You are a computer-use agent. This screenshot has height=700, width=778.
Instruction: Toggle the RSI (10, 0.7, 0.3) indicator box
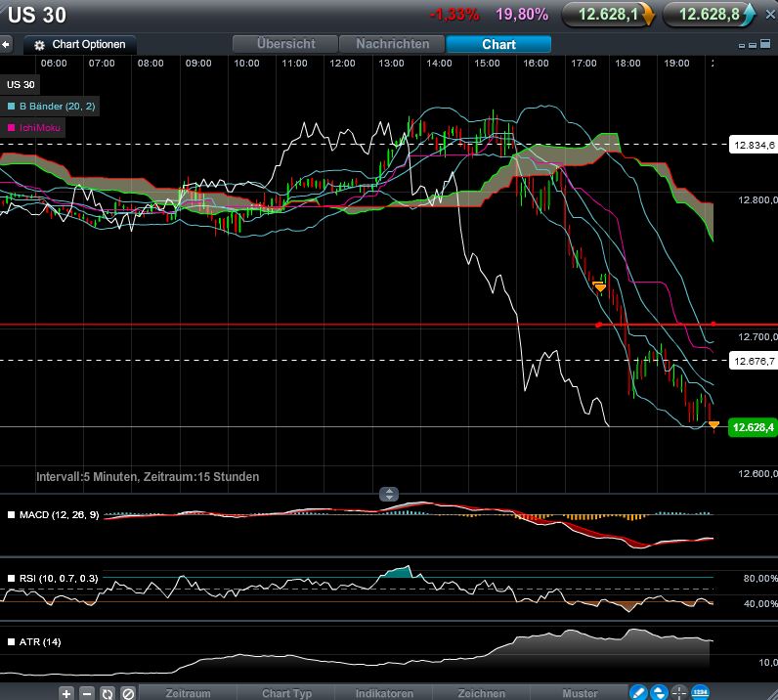pyautogui.click(x=12, y=579)
